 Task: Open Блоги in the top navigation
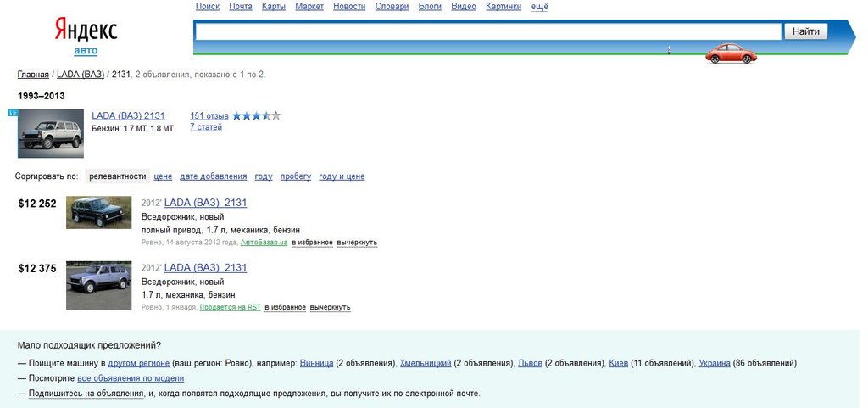click(430, 7)
